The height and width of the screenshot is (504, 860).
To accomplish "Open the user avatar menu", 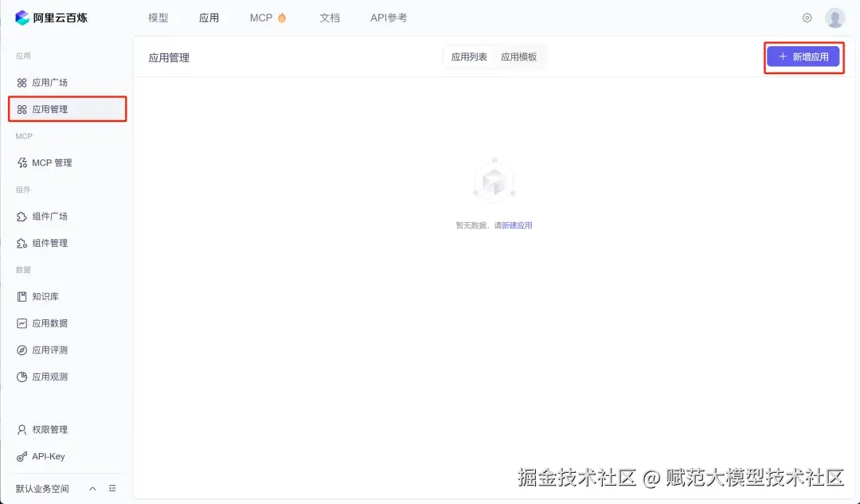I will coord(835,17).
